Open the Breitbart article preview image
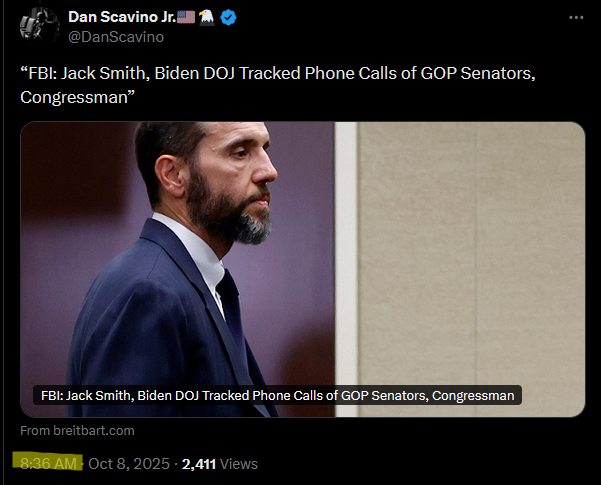 point(303,269)
